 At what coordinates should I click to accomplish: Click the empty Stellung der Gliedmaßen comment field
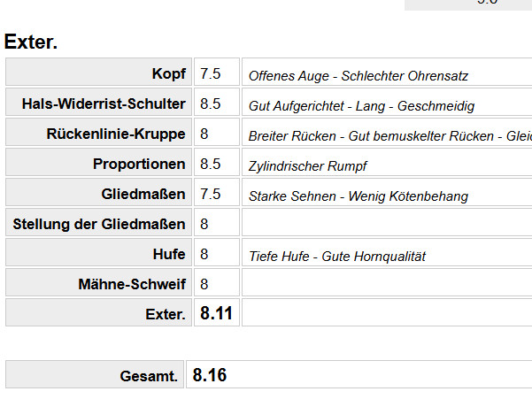coord(386,224)
